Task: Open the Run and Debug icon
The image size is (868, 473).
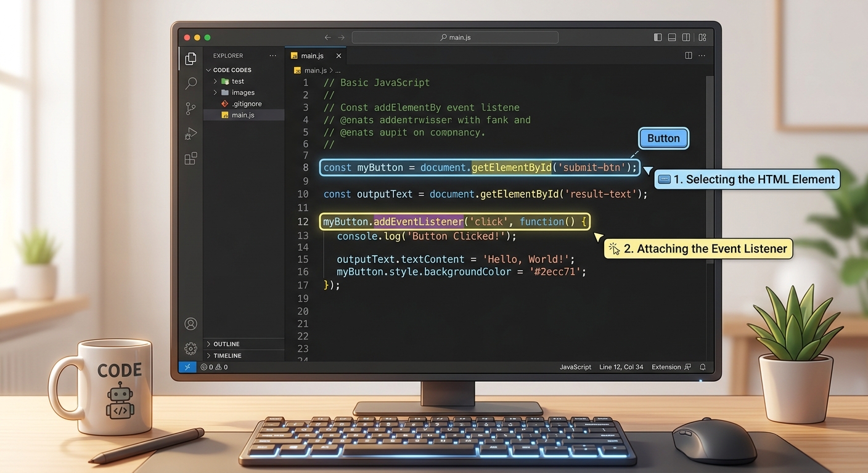Action: 190,133
